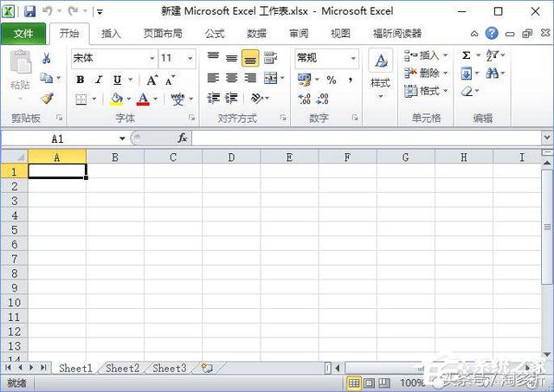
Task: Click the Help question mark icon
Action: [492, 34]
